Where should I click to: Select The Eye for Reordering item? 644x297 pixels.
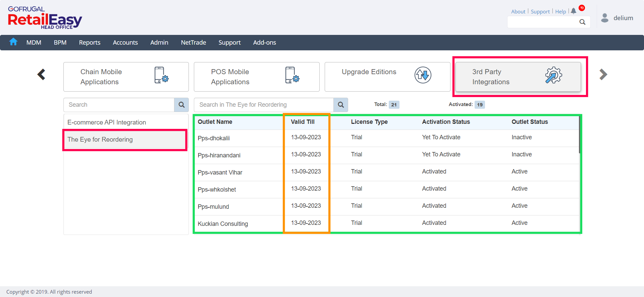click(126, 140)
